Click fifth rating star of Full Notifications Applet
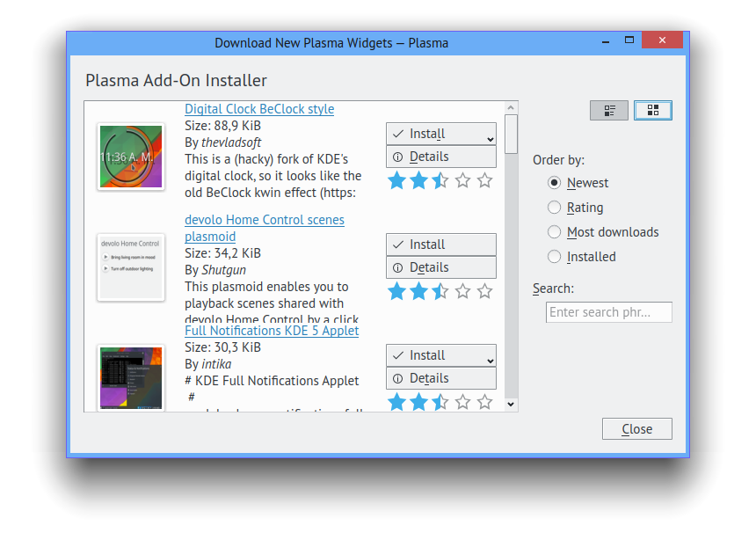756x533 pixels. point(484,402)
